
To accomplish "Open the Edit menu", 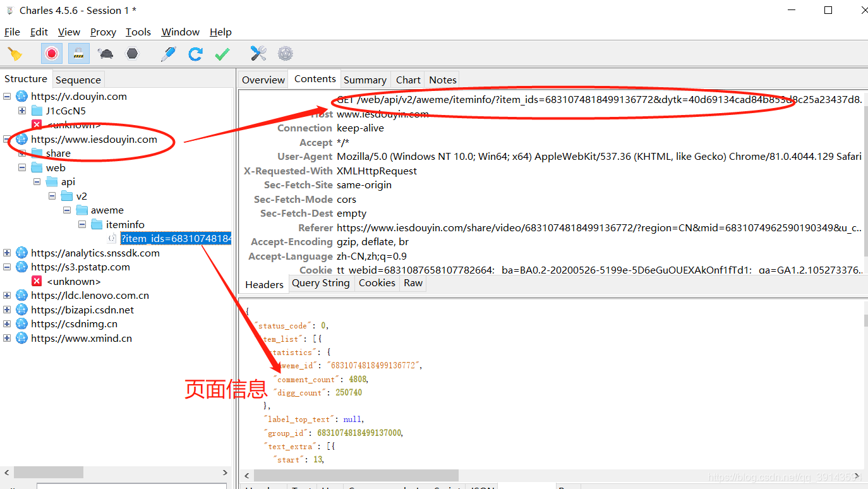I will coord(39,32).
